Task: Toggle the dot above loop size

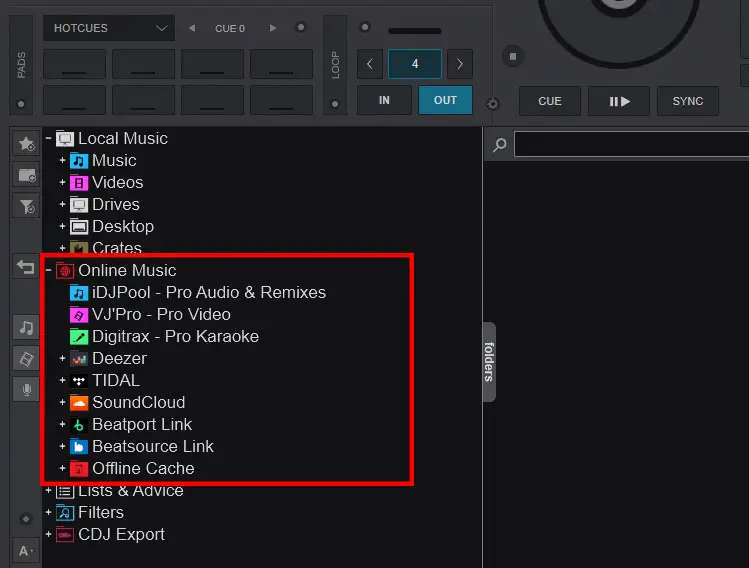Action: (365, 27)
